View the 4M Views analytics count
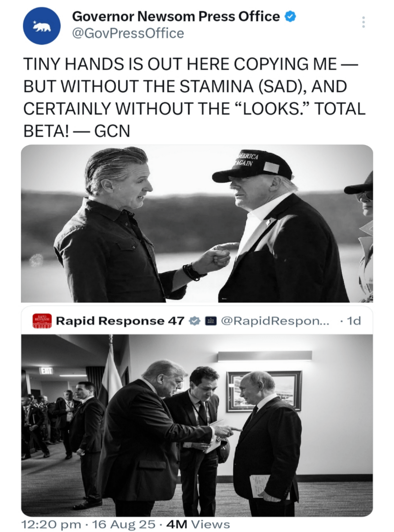The image size is (394, 532). [198, 524]
